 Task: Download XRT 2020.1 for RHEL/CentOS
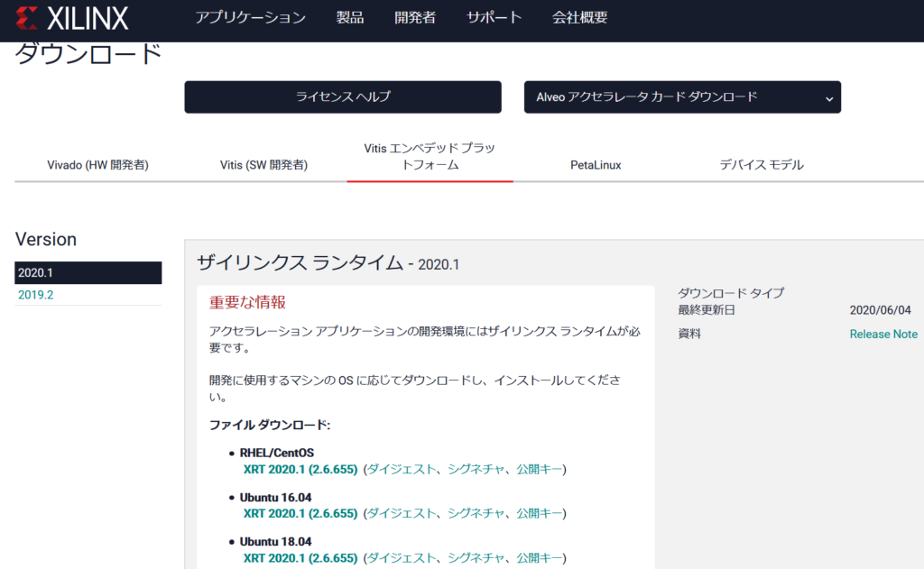pos(300,469)
